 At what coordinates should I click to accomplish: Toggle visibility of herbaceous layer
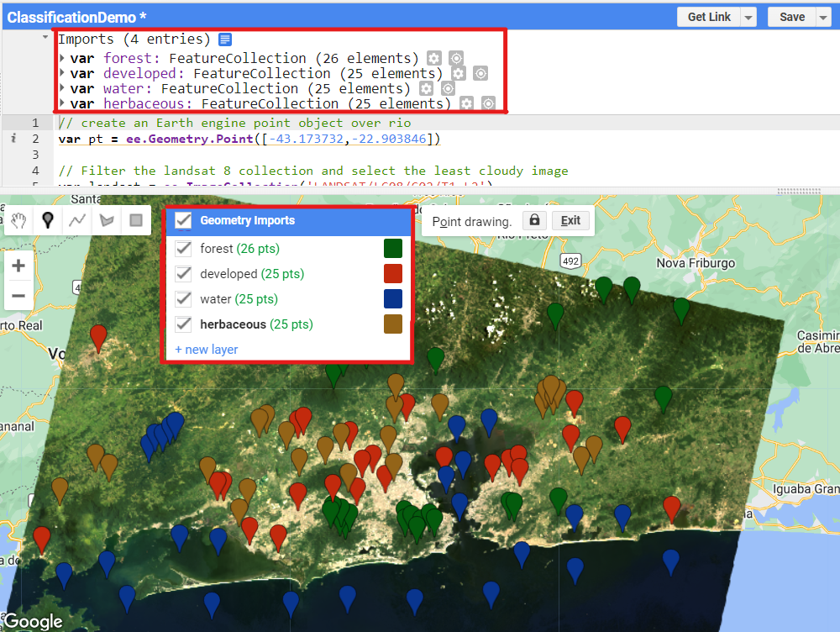pyautogui.click(x=183, y=324)
